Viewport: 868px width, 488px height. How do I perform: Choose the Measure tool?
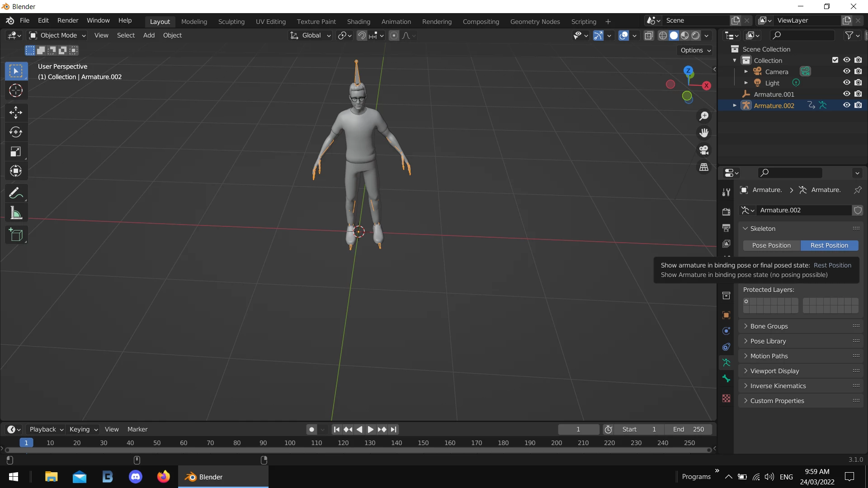click(16, 213)
